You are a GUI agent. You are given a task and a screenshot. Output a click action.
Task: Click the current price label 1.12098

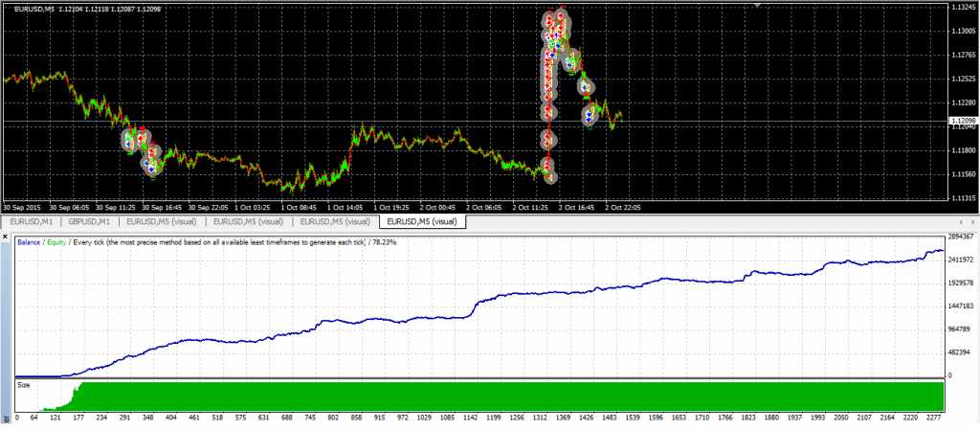point(962,120)
